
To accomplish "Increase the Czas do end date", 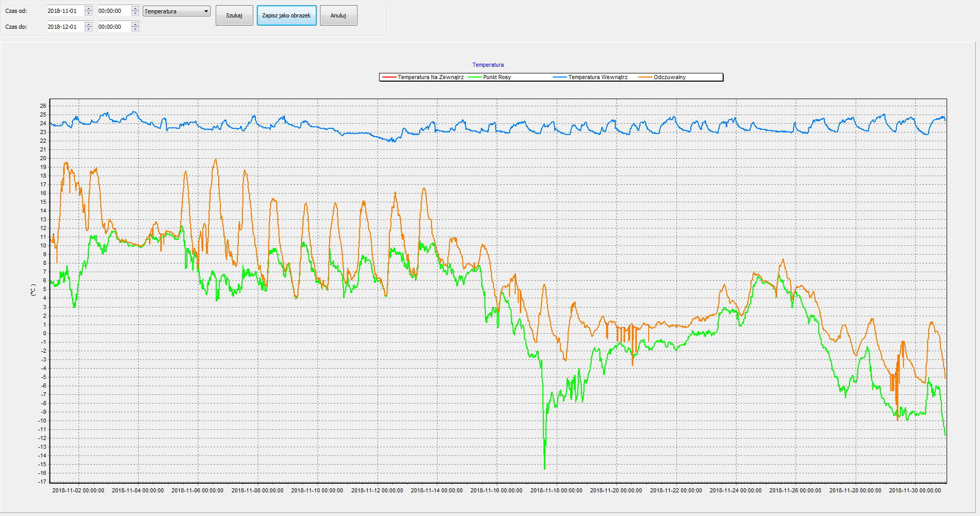I will tap(88, 25).
